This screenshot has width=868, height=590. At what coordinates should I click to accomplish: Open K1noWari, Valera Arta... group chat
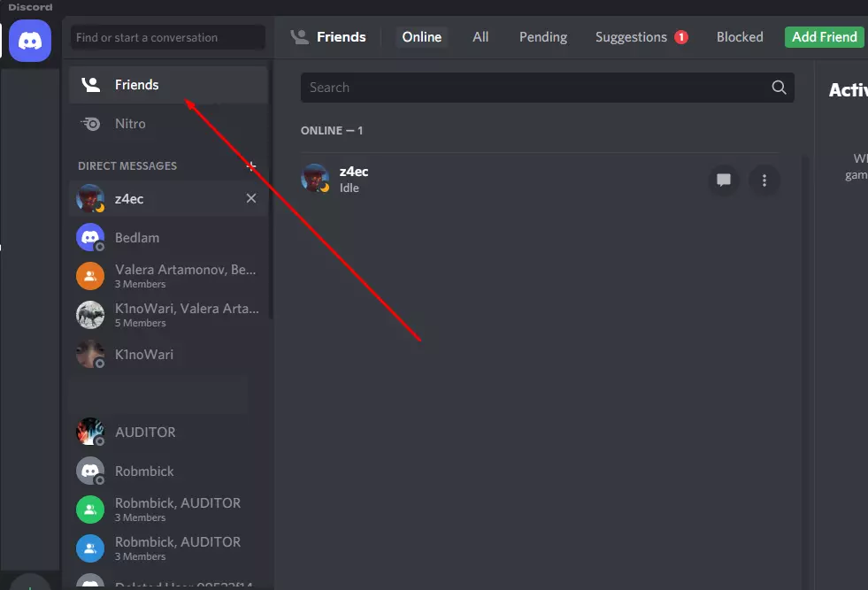click(168, 315)
